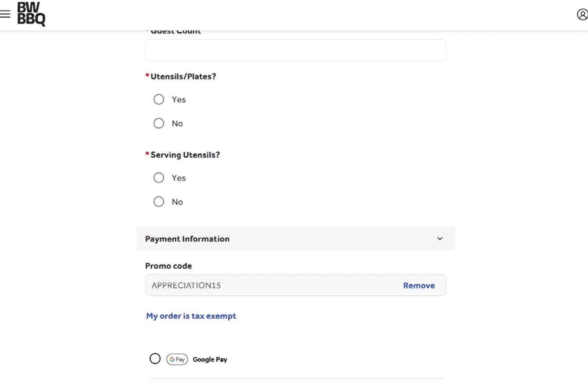Open the user account profile icon

coord(583,15)
